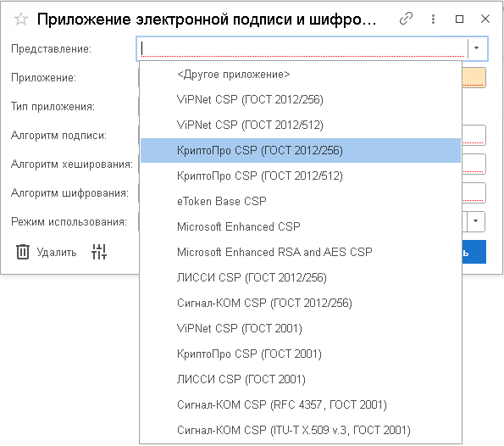Open the sliders settings icon
The image size is (504, 446).
click(99, 252)
